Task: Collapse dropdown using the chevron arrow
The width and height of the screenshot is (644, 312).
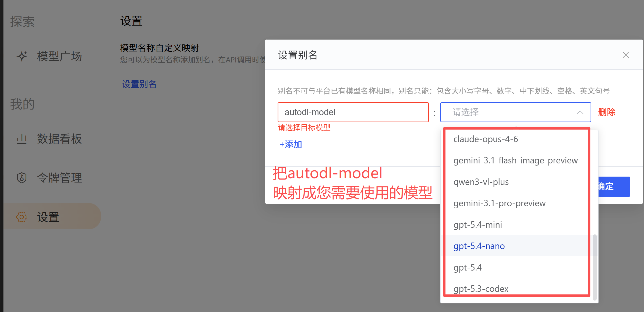Action: point(580,112)
